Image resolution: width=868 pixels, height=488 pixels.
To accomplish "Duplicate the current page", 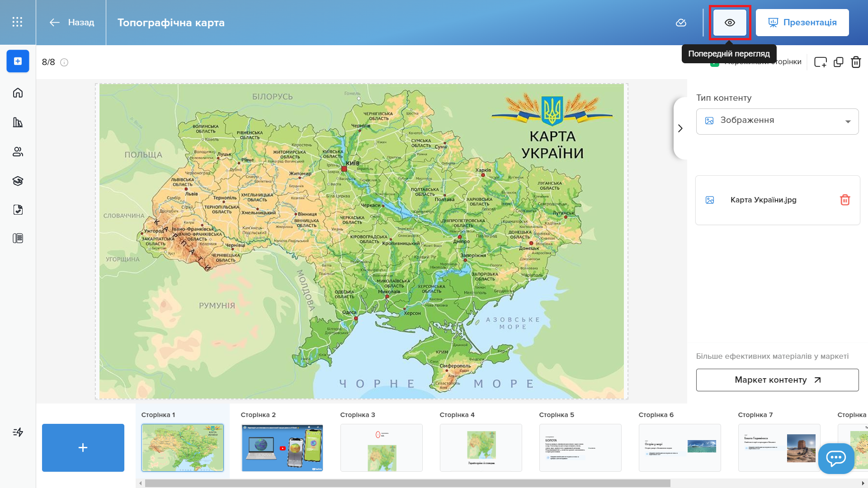I will 839,62.
